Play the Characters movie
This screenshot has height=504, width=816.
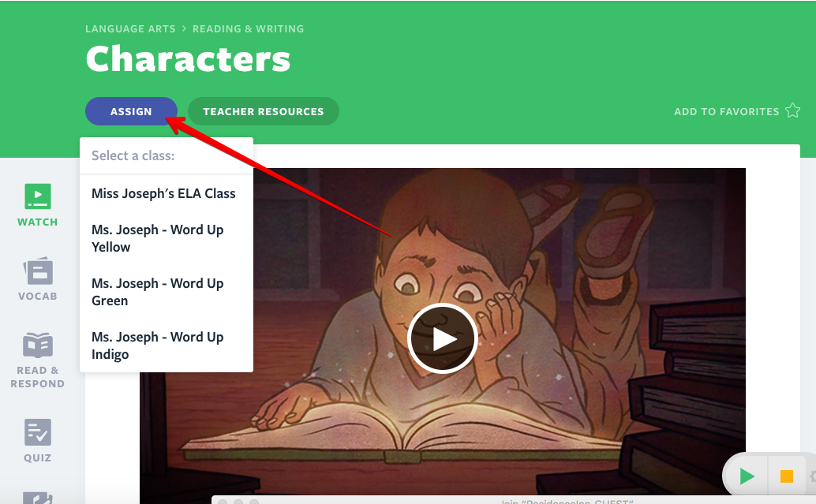[443, 338]
